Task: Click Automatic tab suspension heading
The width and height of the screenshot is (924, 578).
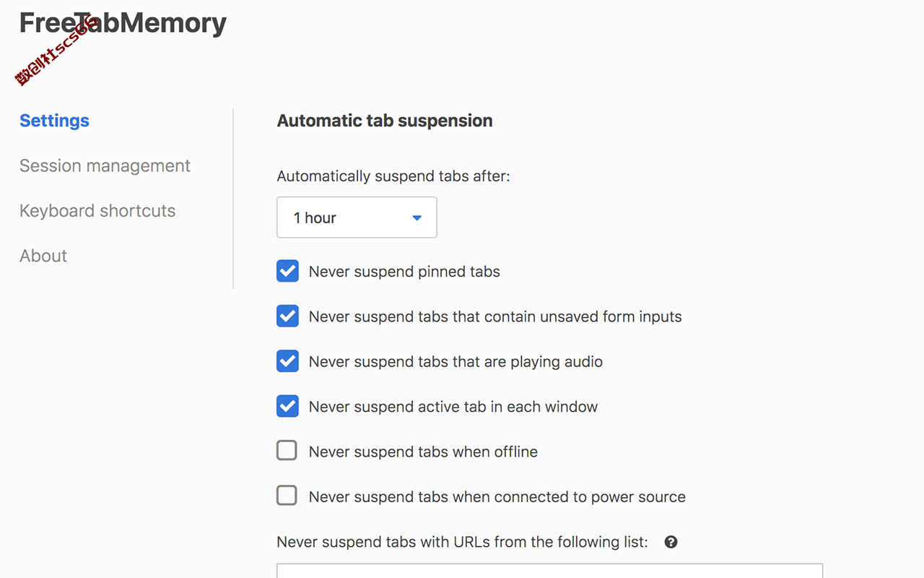Action: [x=385, y=121]
